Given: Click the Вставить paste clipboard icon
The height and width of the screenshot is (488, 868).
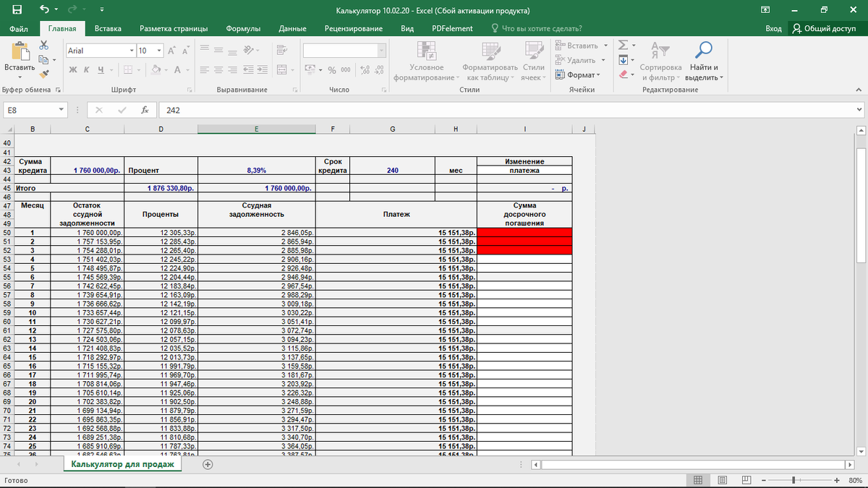Looking at the screenshot, I should click(x=20, y=52).
